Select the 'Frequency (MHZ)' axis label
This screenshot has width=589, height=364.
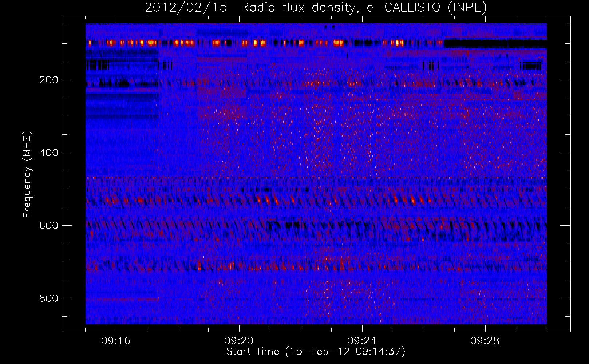tap(27, 175)
